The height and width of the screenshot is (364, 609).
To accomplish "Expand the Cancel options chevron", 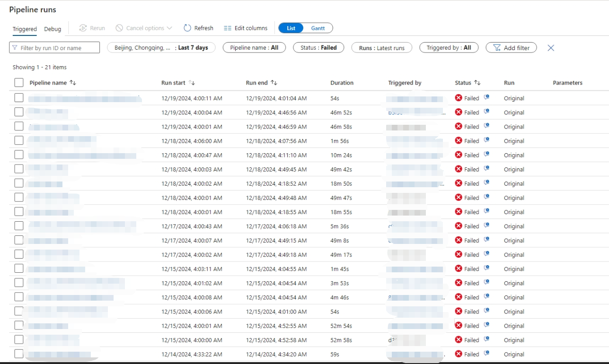I will click(x=169, y=28).
